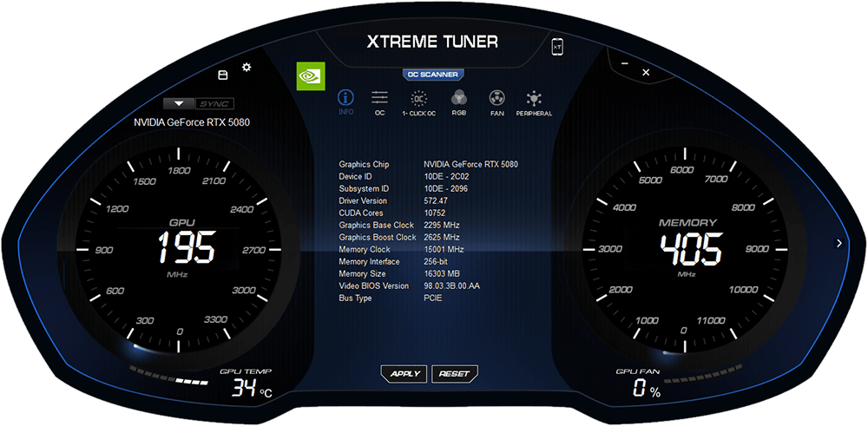
Task: Open the RGB lighting tab
Action: pyautogui.click(x=458, y=103)
